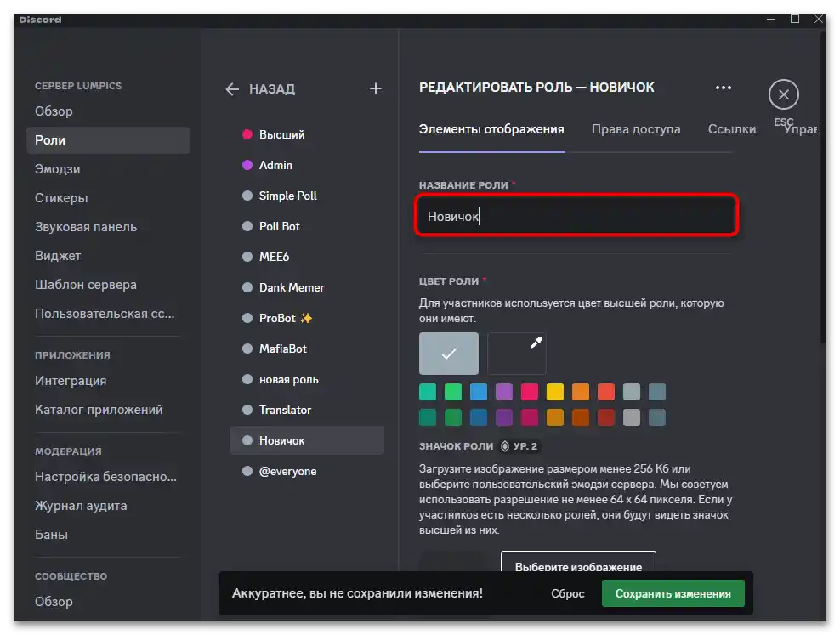Choose the yellow color swatch in top row
The image size is (840, 635).
point(555,392)
